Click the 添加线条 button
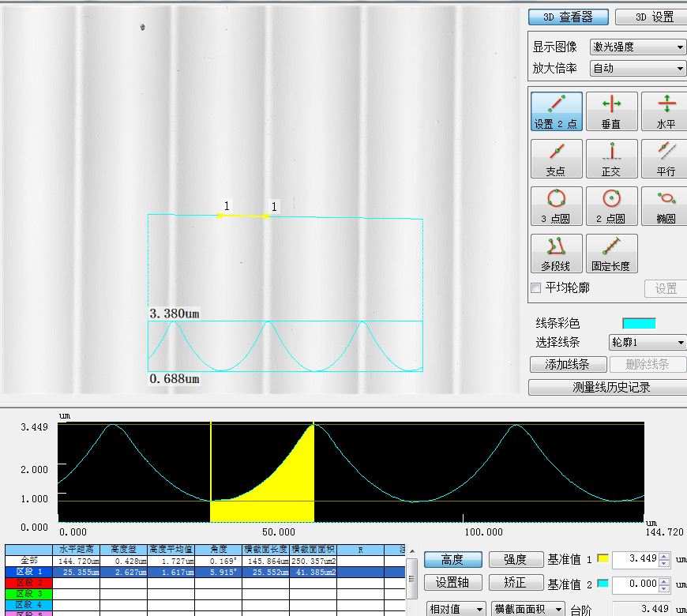 pyautogui.click(x=569, y=364)
